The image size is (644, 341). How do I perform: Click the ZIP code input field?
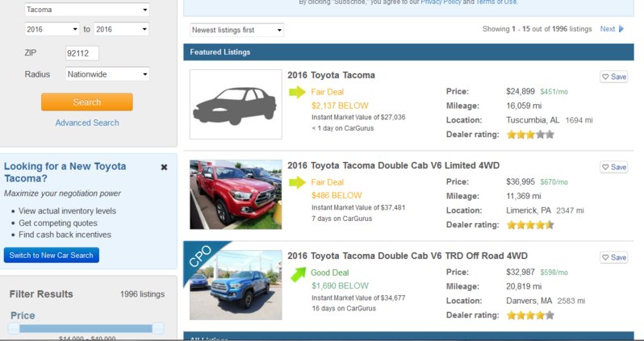[82, 53]
